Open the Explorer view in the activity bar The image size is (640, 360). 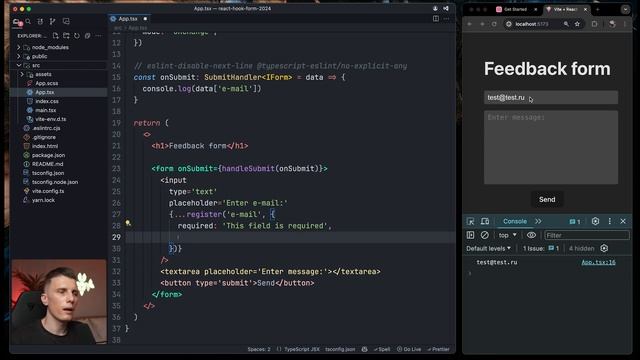(x=17, y=22)
